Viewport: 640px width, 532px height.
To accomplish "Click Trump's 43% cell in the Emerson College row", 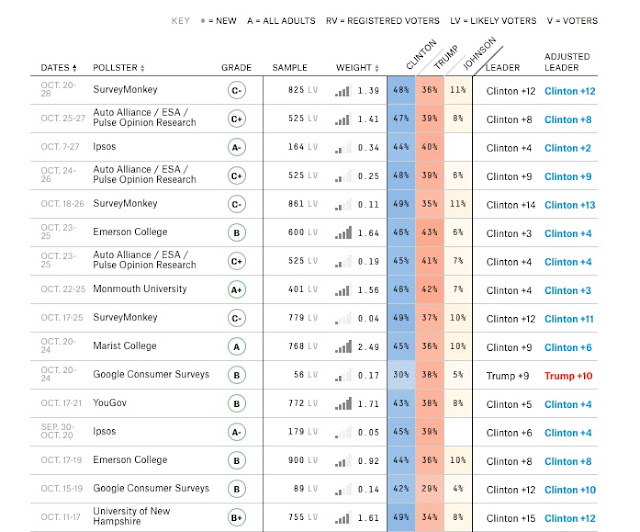I will coord(429,232).
